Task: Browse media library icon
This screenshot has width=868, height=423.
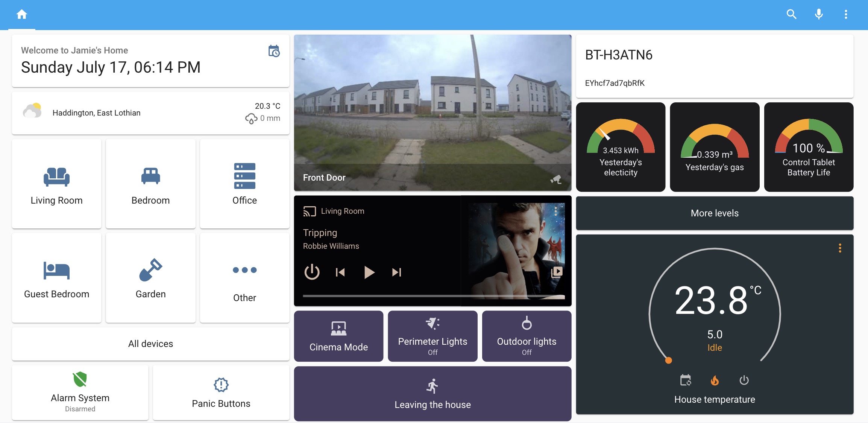Action: click(557, 272)
